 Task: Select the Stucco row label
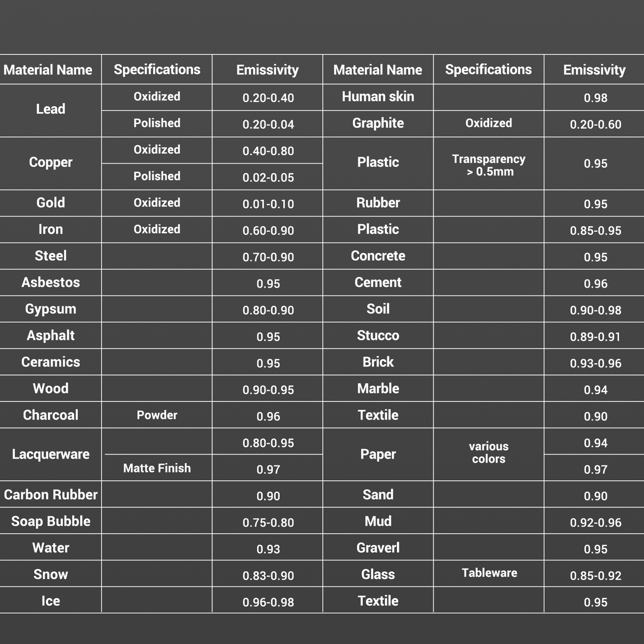(x=378, y=335)
